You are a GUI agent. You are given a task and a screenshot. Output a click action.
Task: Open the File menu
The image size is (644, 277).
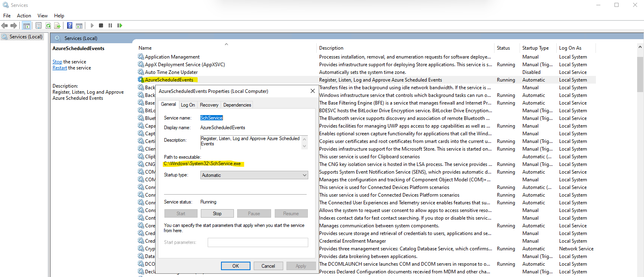pos(7,16)
